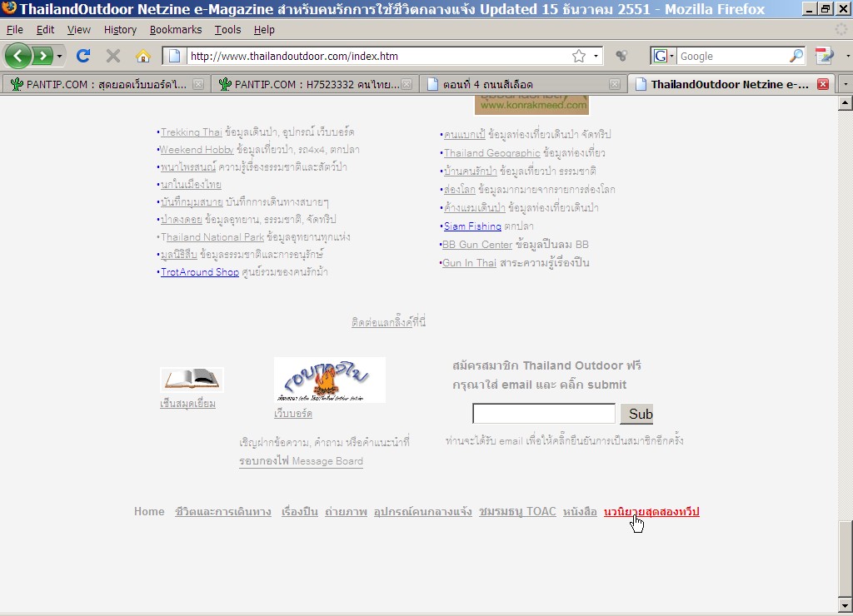Viewport: 853px width, 616px height.
Task: Open footer link ชีวิตและการเดินทาง
Action: coord(223,512)
